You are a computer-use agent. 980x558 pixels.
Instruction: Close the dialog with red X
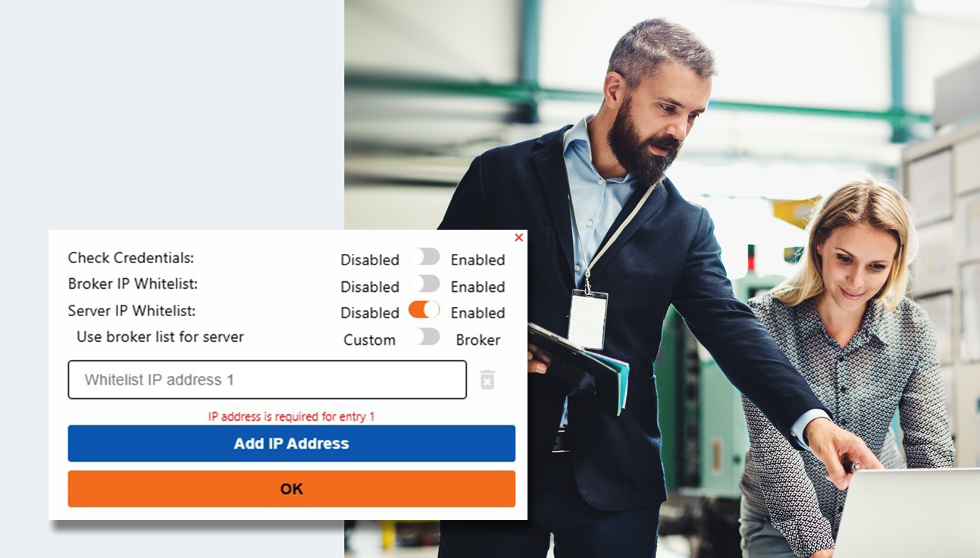(518, 238)
